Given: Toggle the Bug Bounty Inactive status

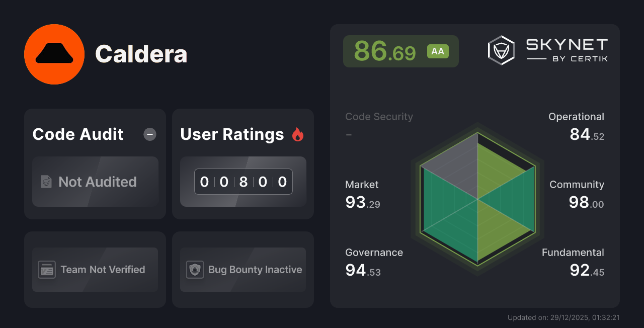Looking at the screenshot, I should click(243, 270).
